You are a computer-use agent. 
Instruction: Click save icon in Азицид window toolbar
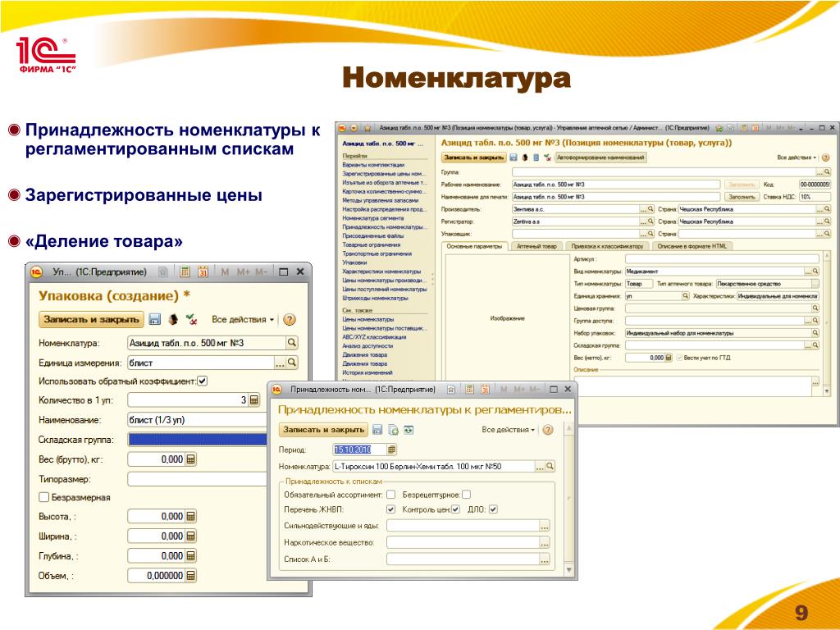(x=514, y=157)
